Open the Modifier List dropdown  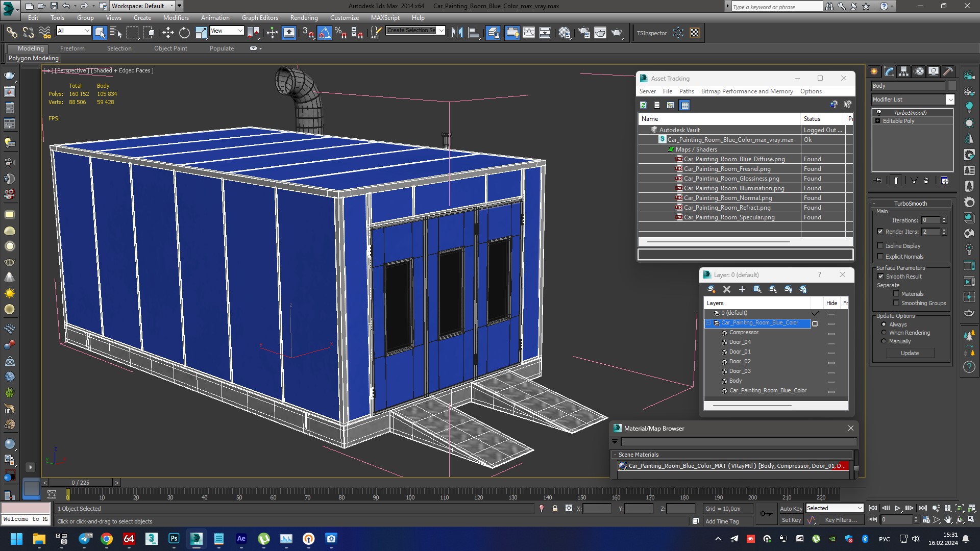tap(913, 99)
